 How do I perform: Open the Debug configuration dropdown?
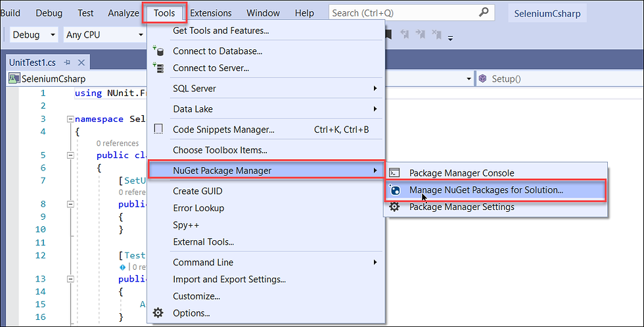click(34, 35)
